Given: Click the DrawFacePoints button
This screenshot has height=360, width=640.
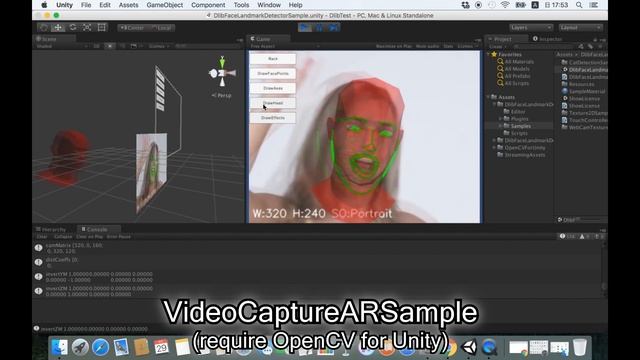Looking at the screenshot, I should [x=273, y=73].
